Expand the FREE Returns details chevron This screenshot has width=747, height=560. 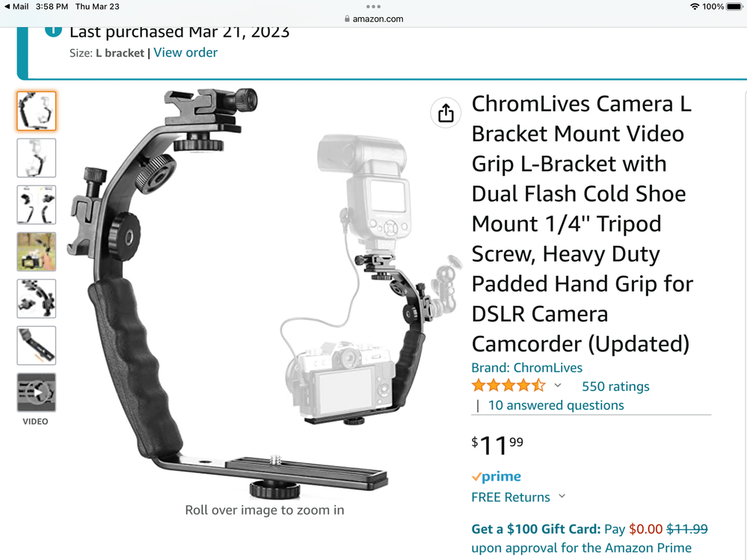(x=562, y=496)
